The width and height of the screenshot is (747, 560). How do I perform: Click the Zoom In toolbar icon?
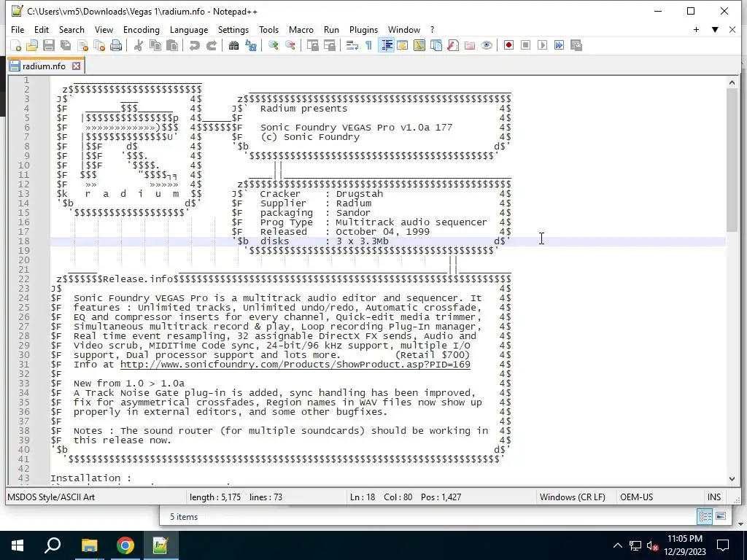pyautogui.click(x=273, y=45)
